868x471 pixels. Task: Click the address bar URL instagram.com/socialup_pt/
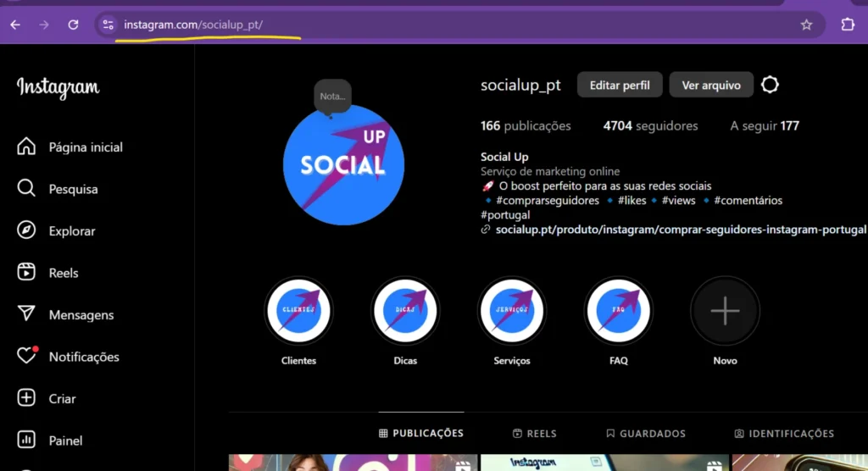pos(193,25)
